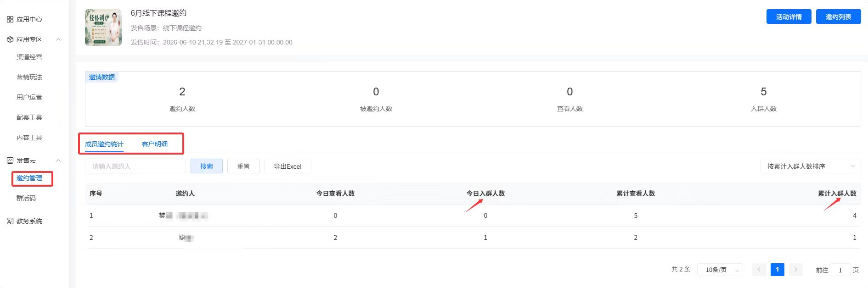Click the 应用中心 grid icon
The height and width of the screenshot is (288, 868).
coord(10,19)
